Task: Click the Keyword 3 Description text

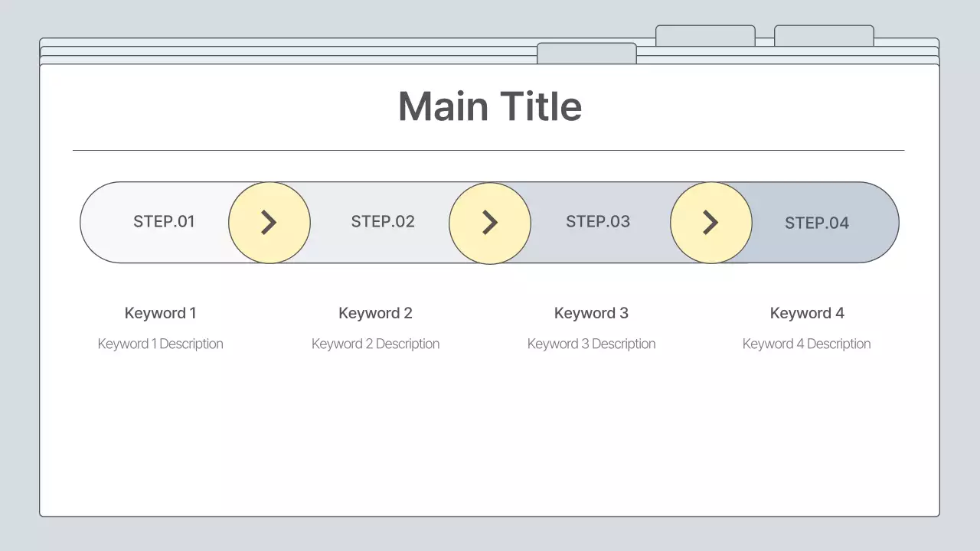Action: (591, 344)
